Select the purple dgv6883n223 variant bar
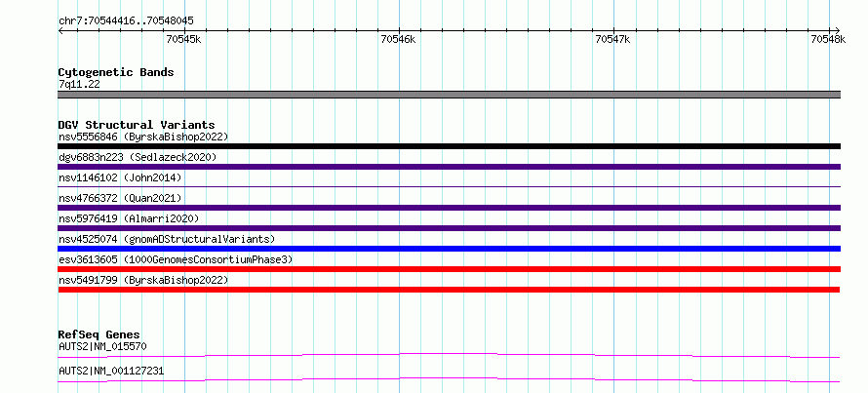The width and height of the screenshot is (868, 393). click(x=449, y=167)
